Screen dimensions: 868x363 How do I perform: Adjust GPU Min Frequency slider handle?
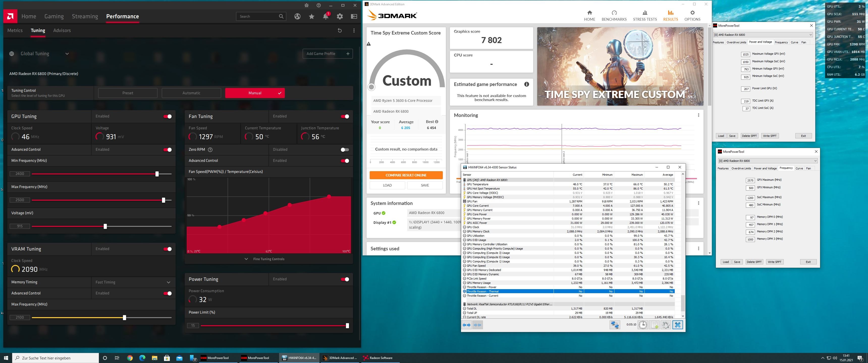coord(157,174)
